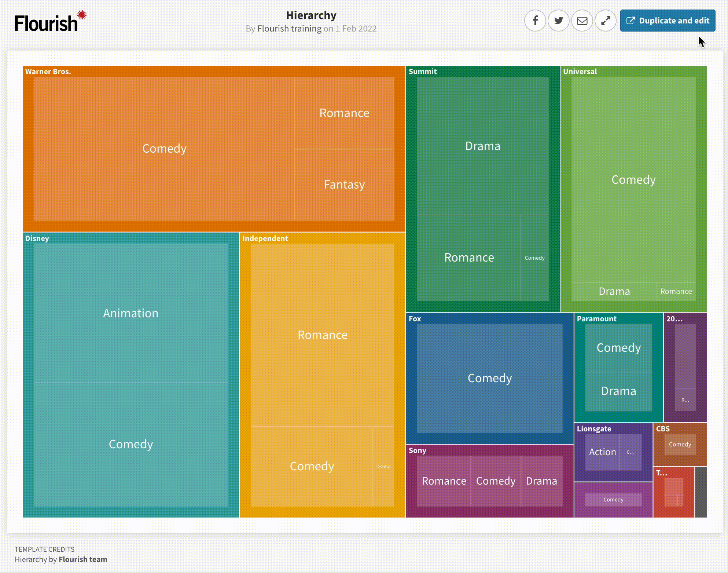Viewport: 728px width, 573px height.
Task: Select the Warner Bros. Fantasy tile
Action: coord(345,185)
